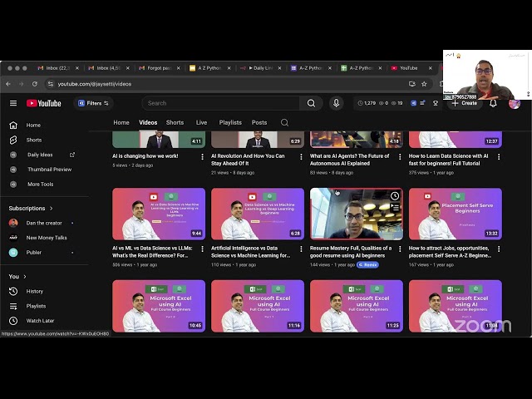The width and height of the screenshot is (532, 399).
Task: Open the YouTube hamburger guide menu
Action: pos(12,103)
